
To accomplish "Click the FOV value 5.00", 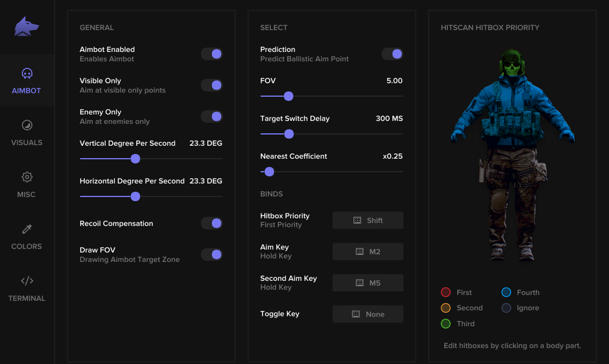I will [x=394, y=81].
